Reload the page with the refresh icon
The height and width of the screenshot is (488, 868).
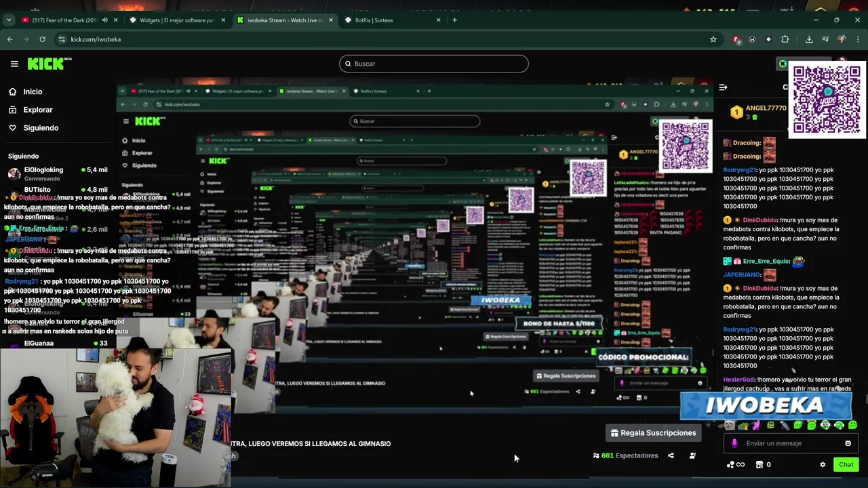click(x=43, y=39)
